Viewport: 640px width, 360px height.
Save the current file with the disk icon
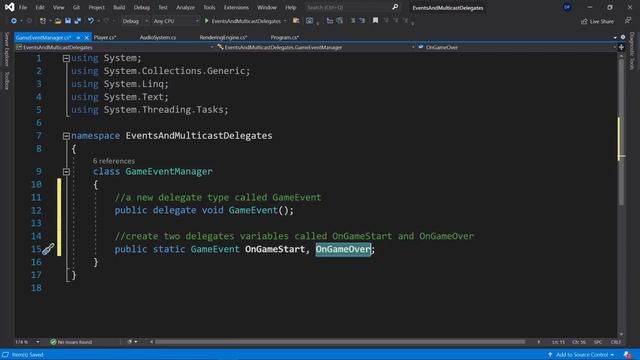pyautogui.click(x=68, y=21)
